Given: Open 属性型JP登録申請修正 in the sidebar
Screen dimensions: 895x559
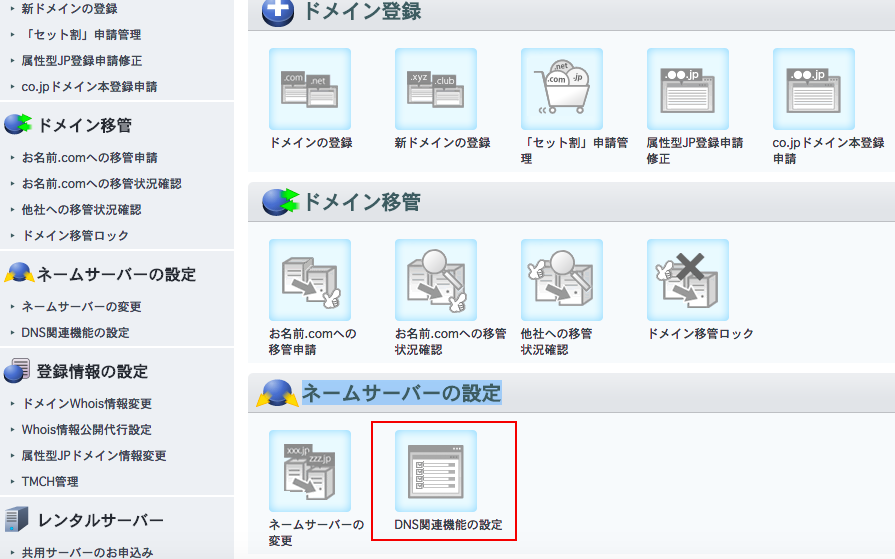Looking at the screenshot, I should pyautogui.click(x=82, y=61).
